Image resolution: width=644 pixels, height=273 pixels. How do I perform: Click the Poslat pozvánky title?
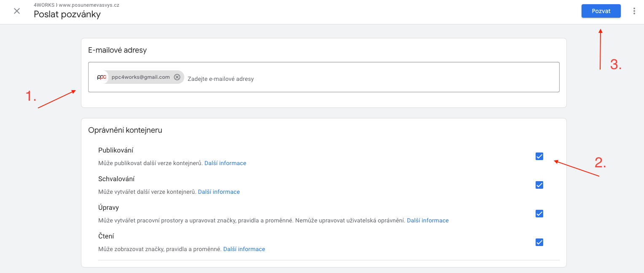point(67,14)
